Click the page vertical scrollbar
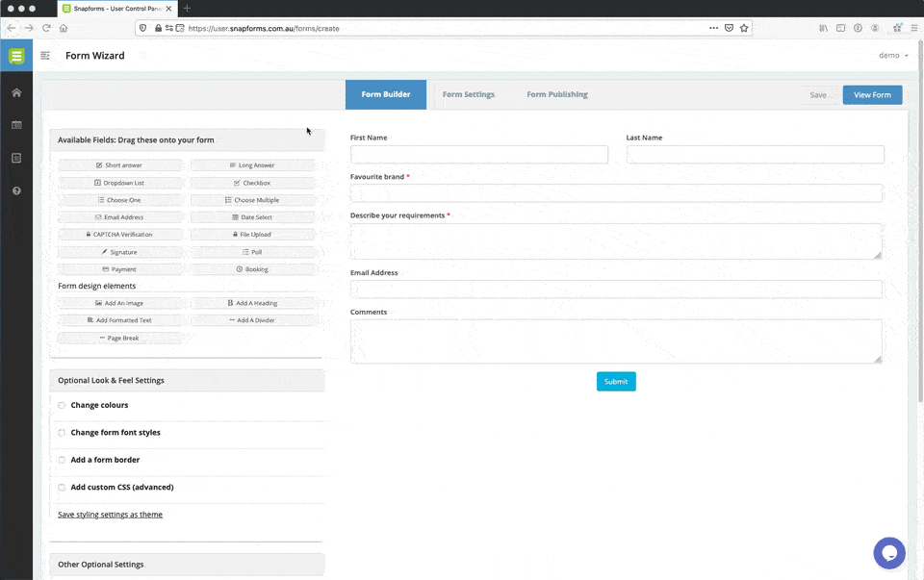The width and height of the screenshot is (924, 580). point(920,221)
